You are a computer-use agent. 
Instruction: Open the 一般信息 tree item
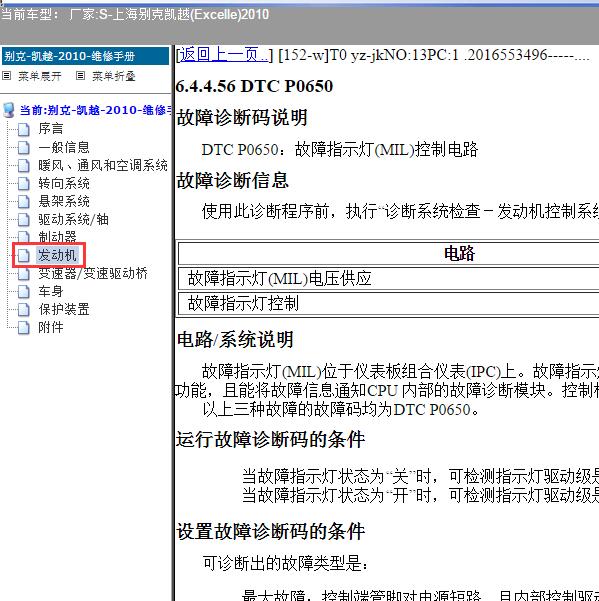64,147
